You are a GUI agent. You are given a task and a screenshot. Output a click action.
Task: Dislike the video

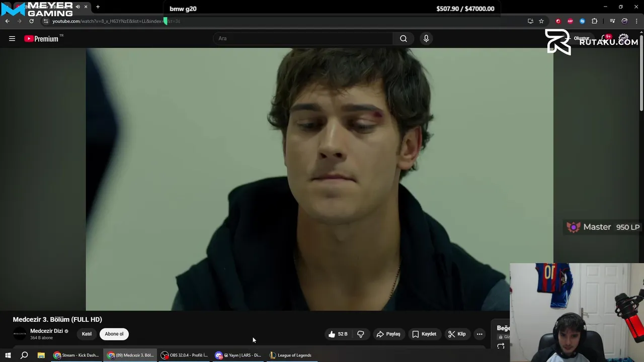tap(361, 334)
